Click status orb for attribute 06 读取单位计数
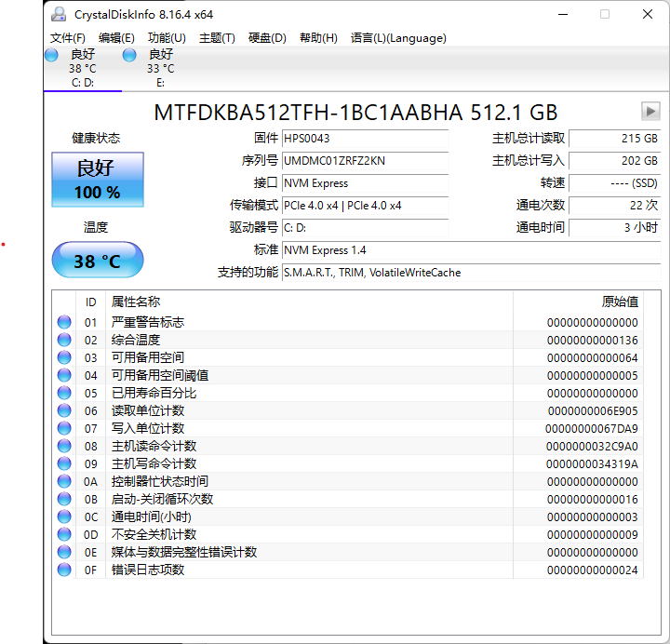This screenshot has height=644, width=670. pos(64,410)
